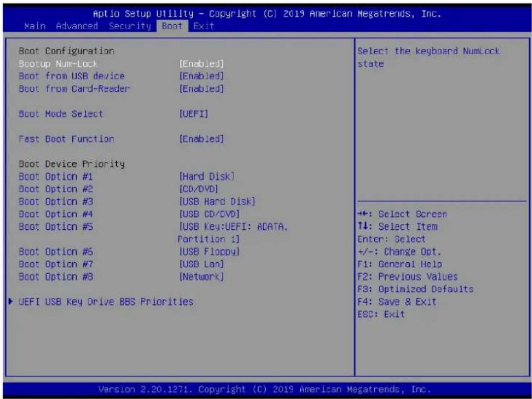Select the Boot Option #5 label
The width and height of the screenshot is (532, 399).
point(56,227)
